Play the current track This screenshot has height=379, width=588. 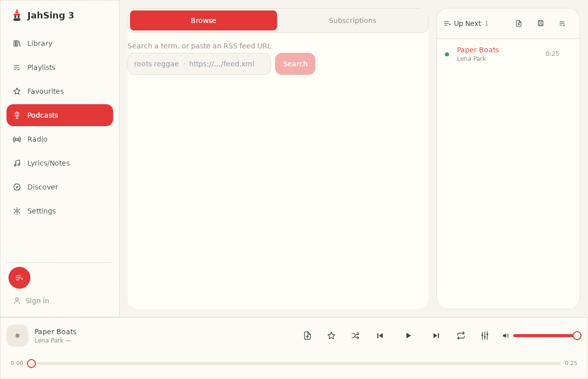tap(408, 336)
